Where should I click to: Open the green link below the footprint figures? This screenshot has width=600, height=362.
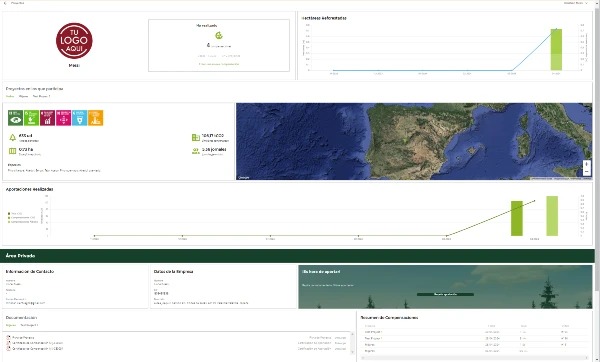pos(219,64)
